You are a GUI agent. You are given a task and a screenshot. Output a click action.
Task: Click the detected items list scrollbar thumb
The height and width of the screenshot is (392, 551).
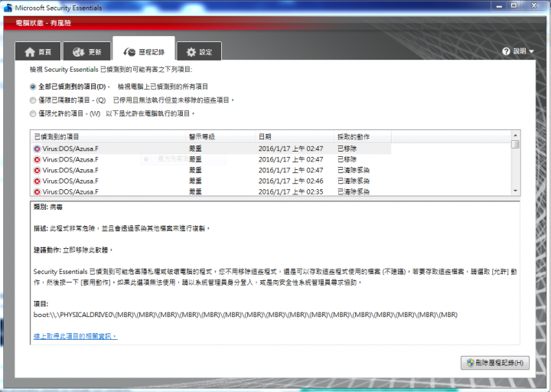point(516,145)
